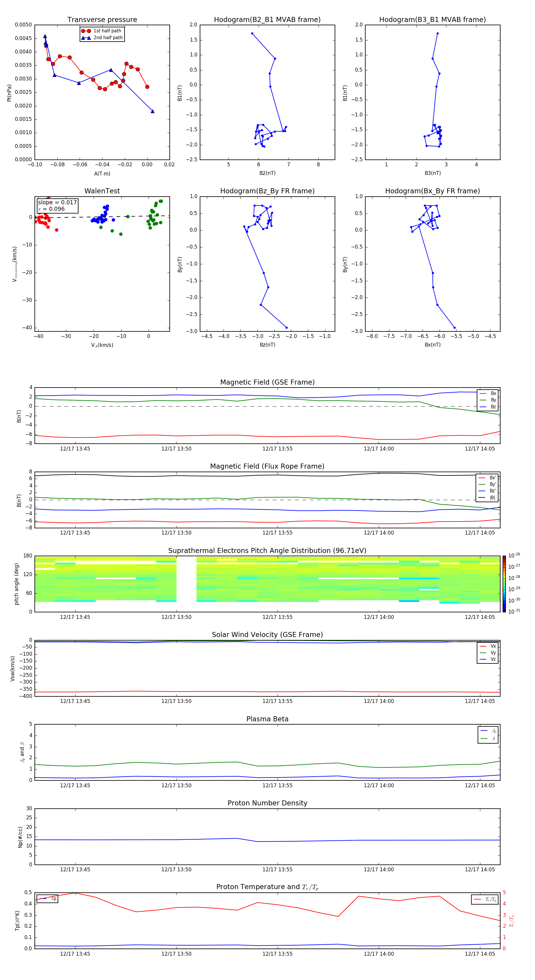Click the 'Transverse pressure' plot title

coord(102,20)
